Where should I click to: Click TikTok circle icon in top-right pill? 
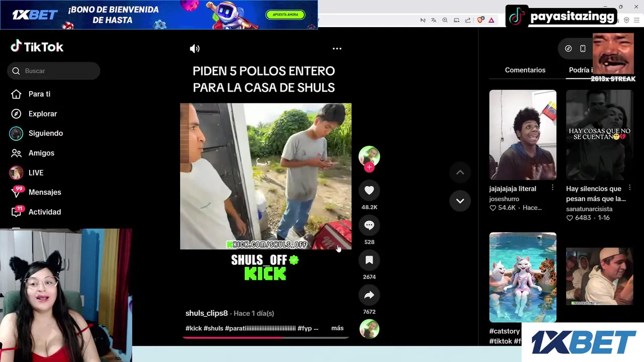pyautogui.click(x=569, y=49)
